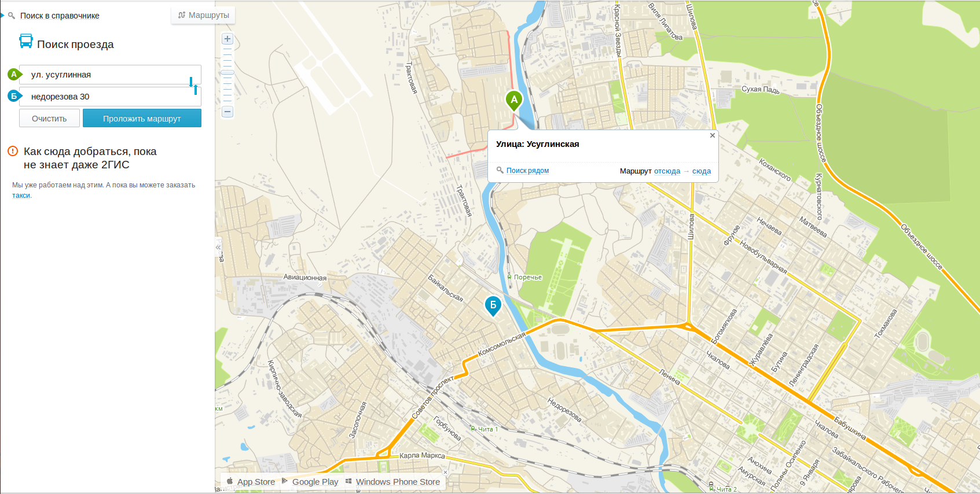Click the такси link
Viewport: 980px width, 494px height.
pyautogui.click(x=21, y=196)
